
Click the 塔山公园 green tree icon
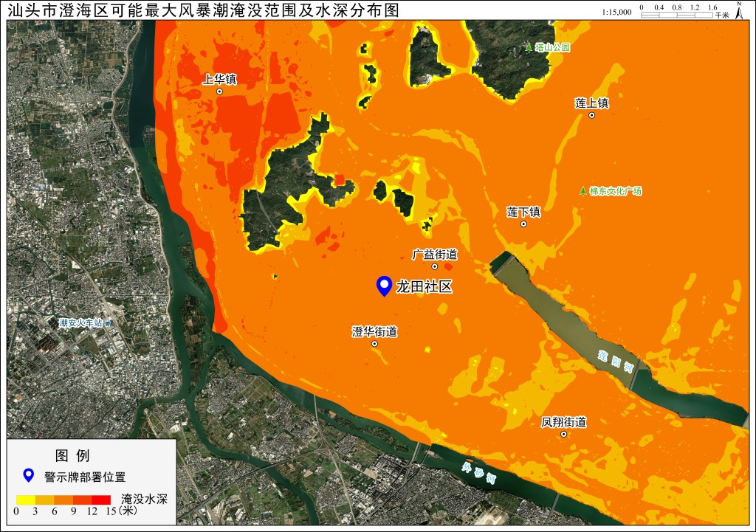pyautogui.click(x=529, y=47)
